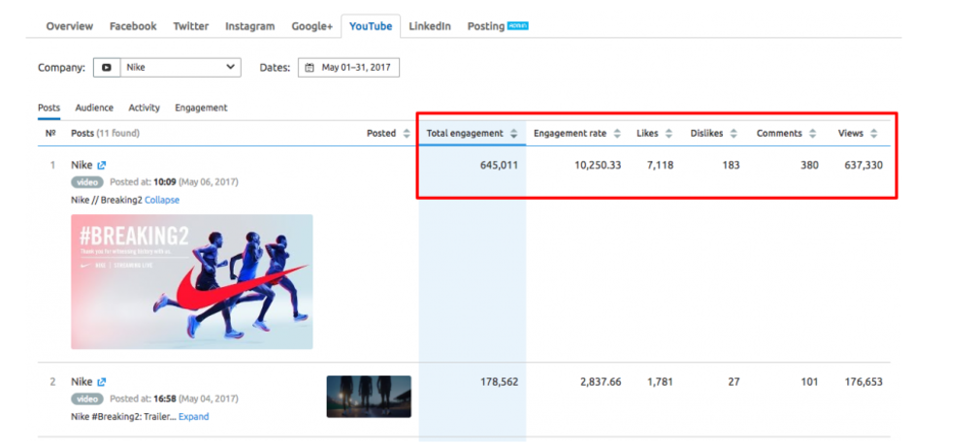The height and width of the screenshot is (446, 980).
Task: Sort by Total engagement arrows
Action: (513, 133)
